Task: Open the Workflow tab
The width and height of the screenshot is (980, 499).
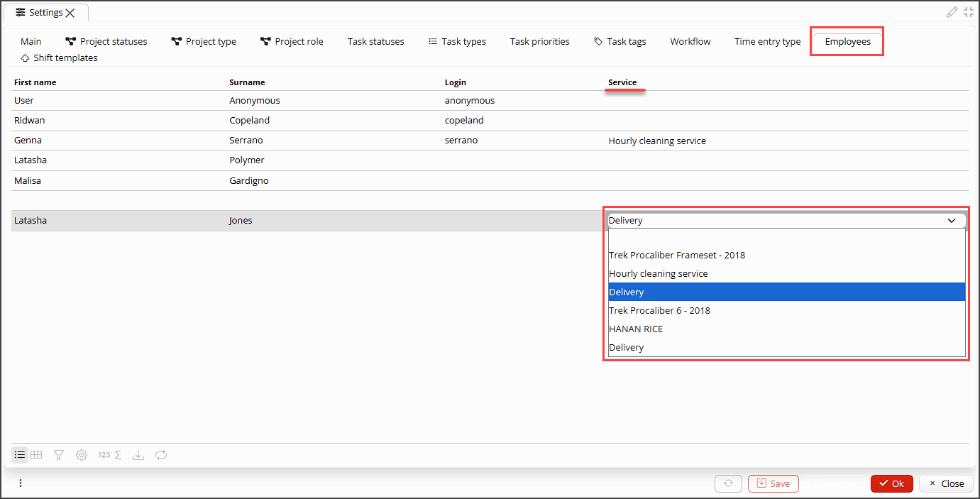Action: (690, 42)
